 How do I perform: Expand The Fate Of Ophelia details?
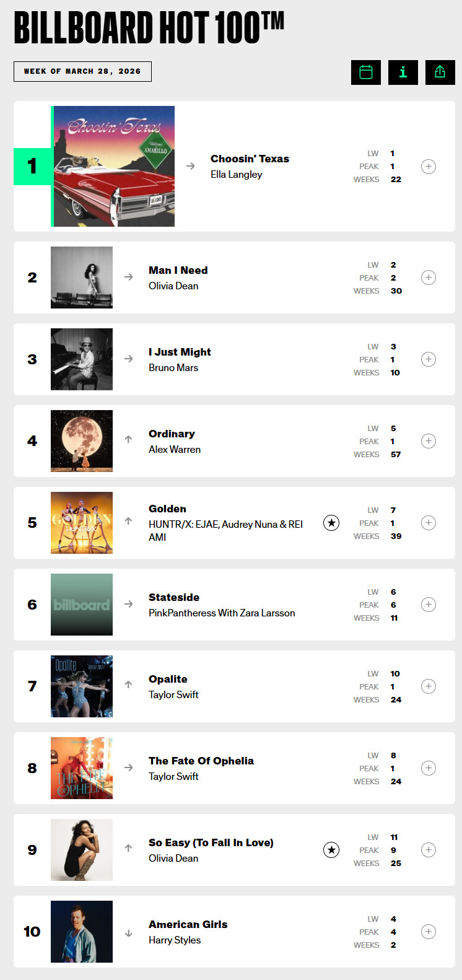click(429, 768)
